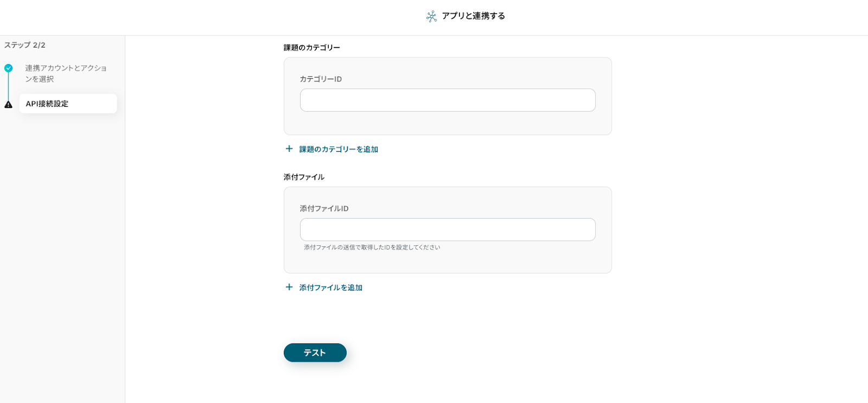Click the 課題のカテゴリー section heading
Screen dimensions: 868x403
312,48
